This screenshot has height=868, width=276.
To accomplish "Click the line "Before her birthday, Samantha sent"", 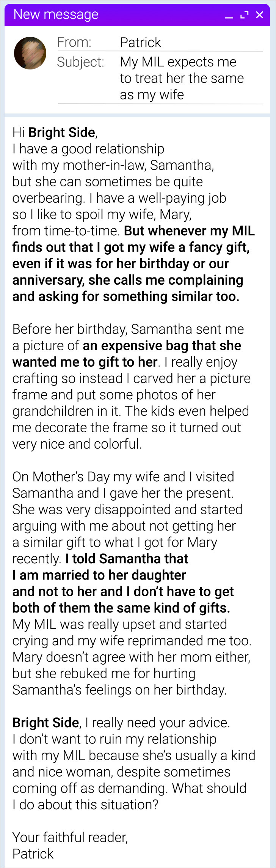I will (x=128, y=329).
